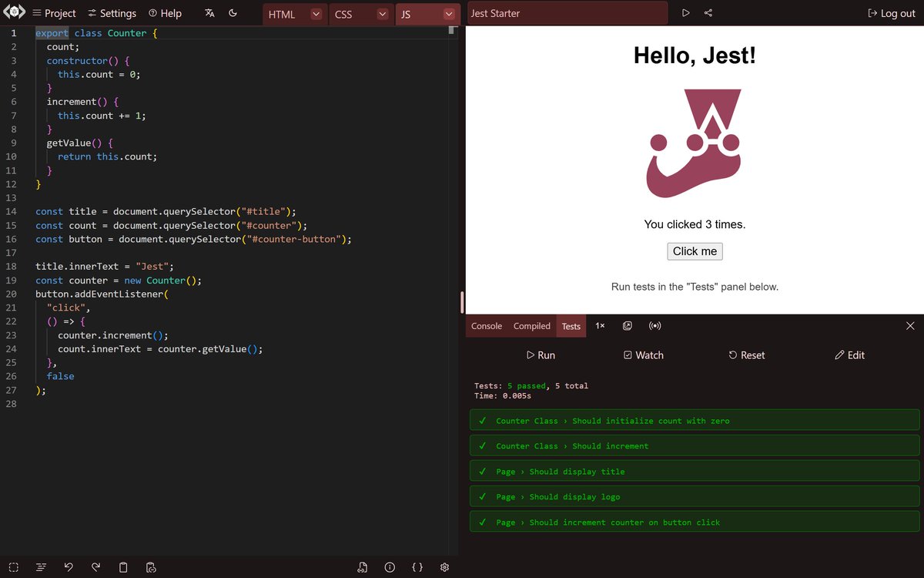Select "Should display title" test result
Image resolution: width=924 pixels, height=578 pixels.
click(x=695, y=472)
